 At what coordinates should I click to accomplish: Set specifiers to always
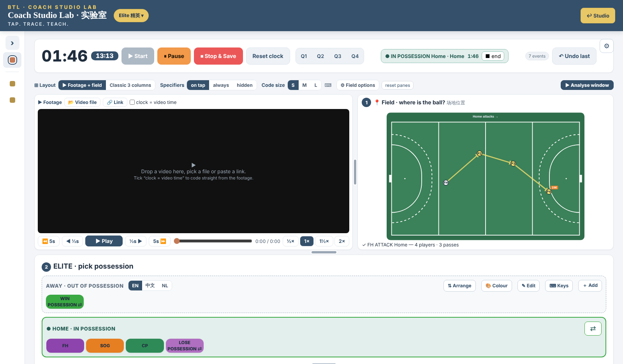point(221,85)
